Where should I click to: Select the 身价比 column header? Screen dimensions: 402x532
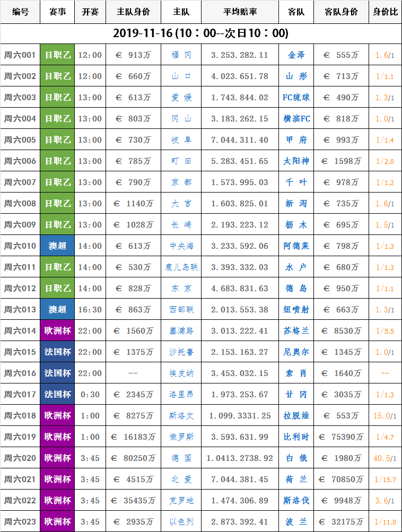coord(385,12)
